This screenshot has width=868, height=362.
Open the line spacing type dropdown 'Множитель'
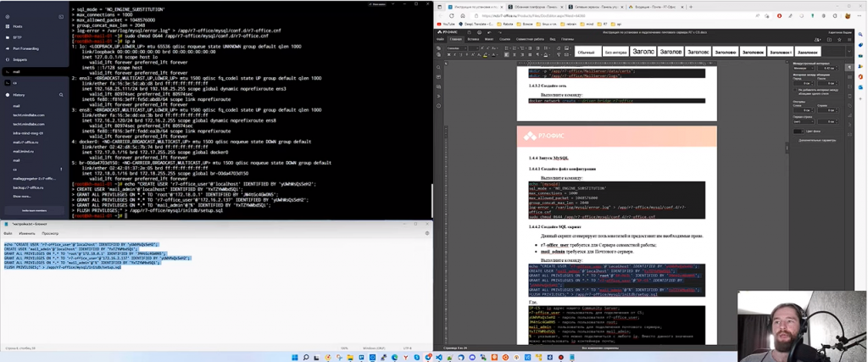[804, 68]
